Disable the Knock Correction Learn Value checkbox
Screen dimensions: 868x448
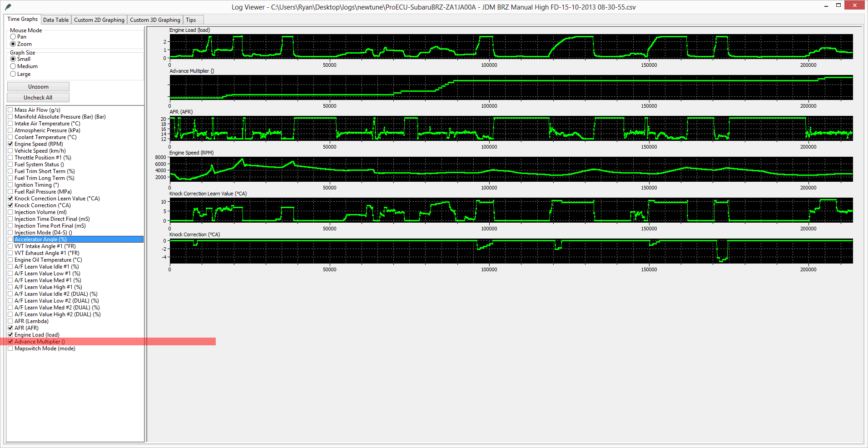point(10,199)
